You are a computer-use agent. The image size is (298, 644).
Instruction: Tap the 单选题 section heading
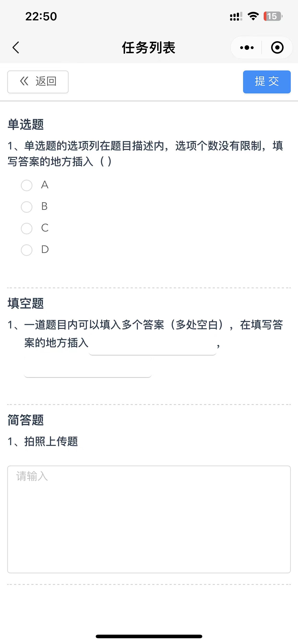pos(26,124)
